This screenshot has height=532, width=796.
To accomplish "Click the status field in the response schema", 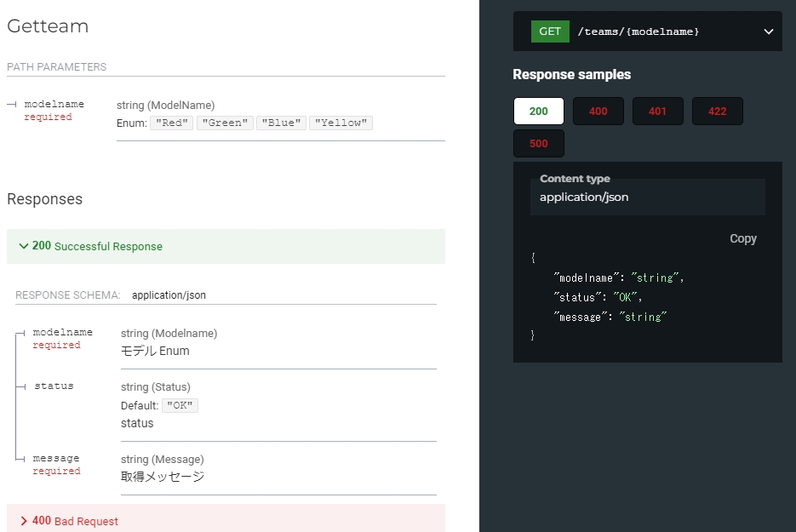I will tap(53, 386).
